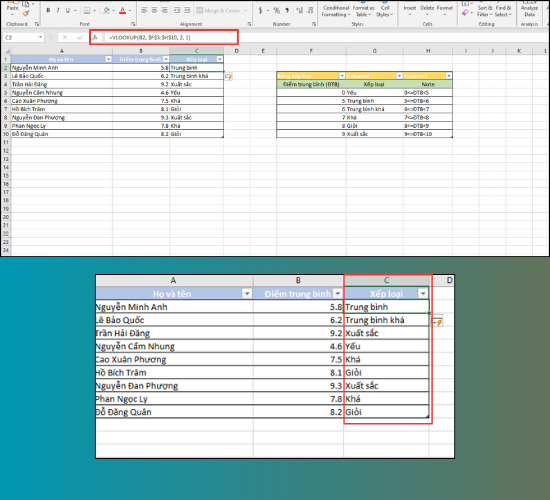550x500 pixels.
Task: Open Font group dialog launcher
Action: pos(133,24)
